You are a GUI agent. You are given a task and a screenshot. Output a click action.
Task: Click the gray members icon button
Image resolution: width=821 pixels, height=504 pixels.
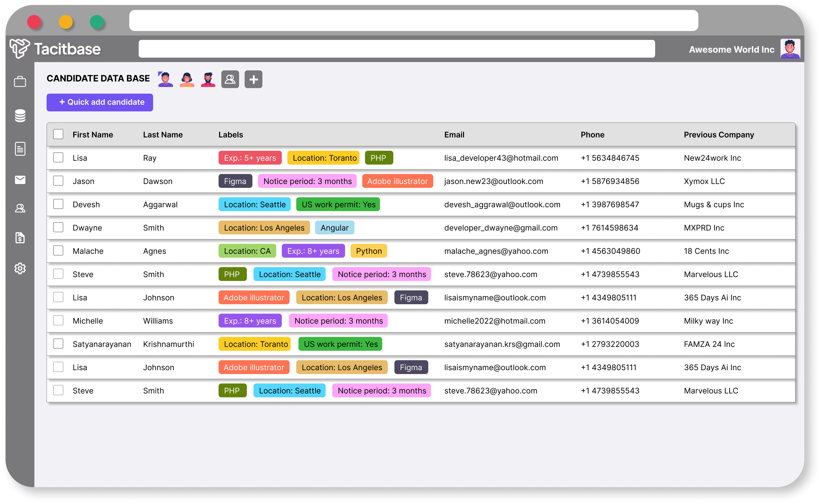point(230,79)
